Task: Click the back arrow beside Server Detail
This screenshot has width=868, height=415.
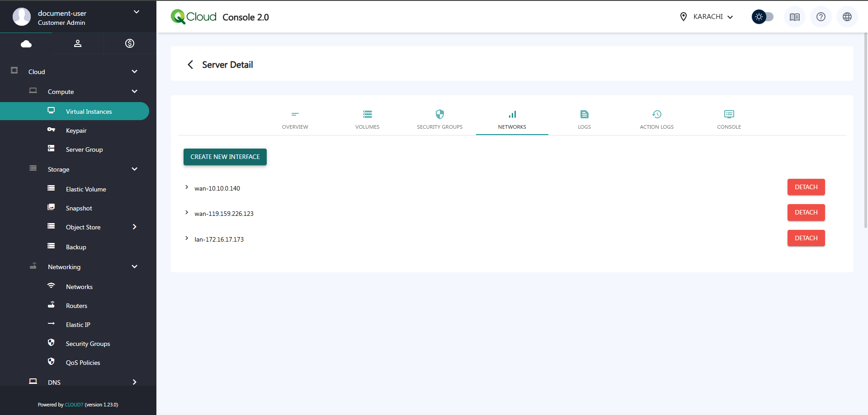Action: click(x=190, y=65)
